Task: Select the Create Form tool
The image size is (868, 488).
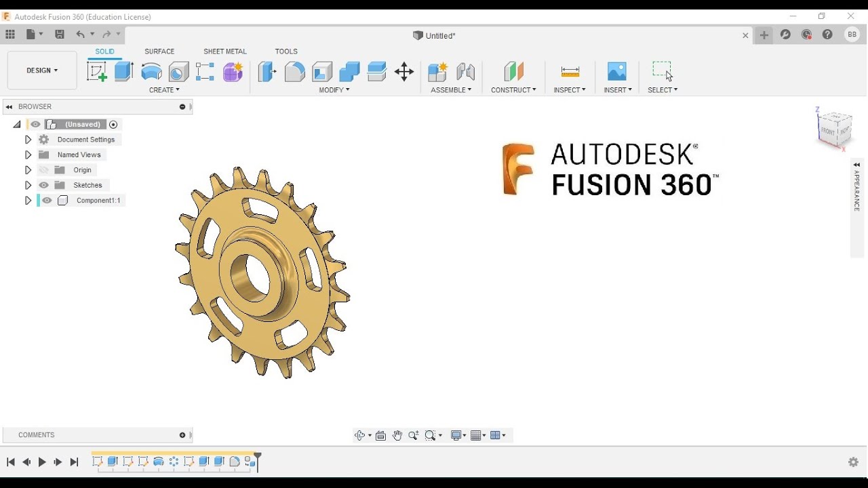Action: (233, 71)
